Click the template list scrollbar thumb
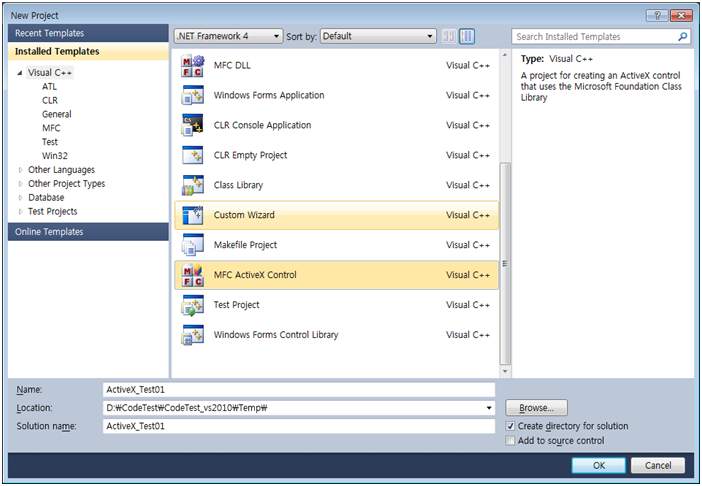The height and width of the screenshot is (486, 702). tap(505, 263)
